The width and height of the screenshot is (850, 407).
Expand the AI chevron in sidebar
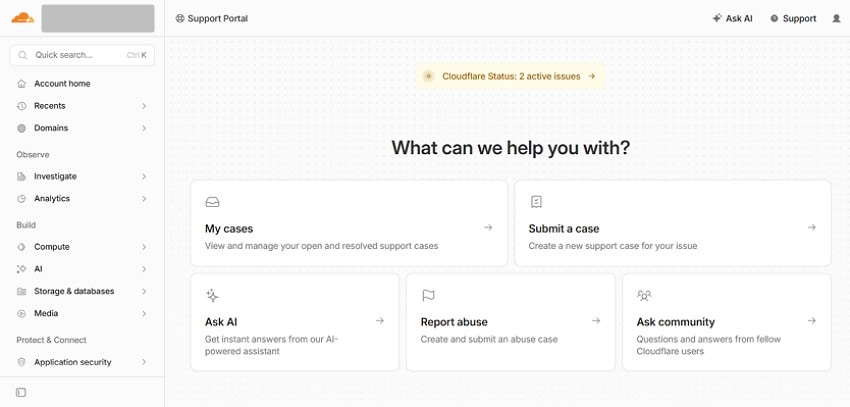pos(144,269)
